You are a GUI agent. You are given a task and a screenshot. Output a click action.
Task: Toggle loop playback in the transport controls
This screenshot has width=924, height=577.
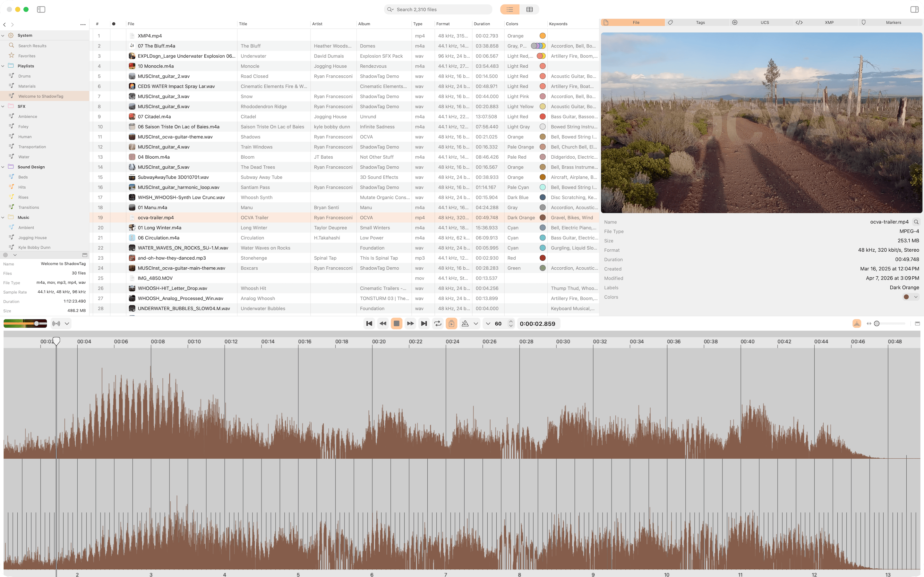tap(438, 323)
